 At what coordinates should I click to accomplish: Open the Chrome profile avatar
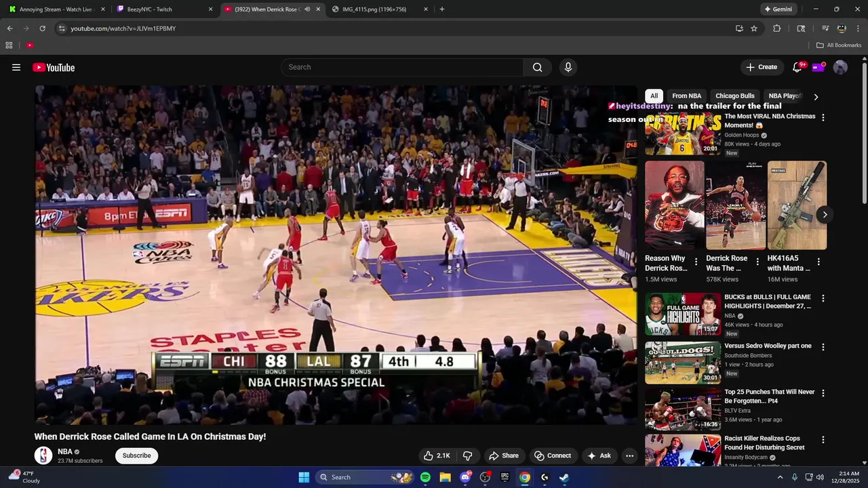pos(842,28)
